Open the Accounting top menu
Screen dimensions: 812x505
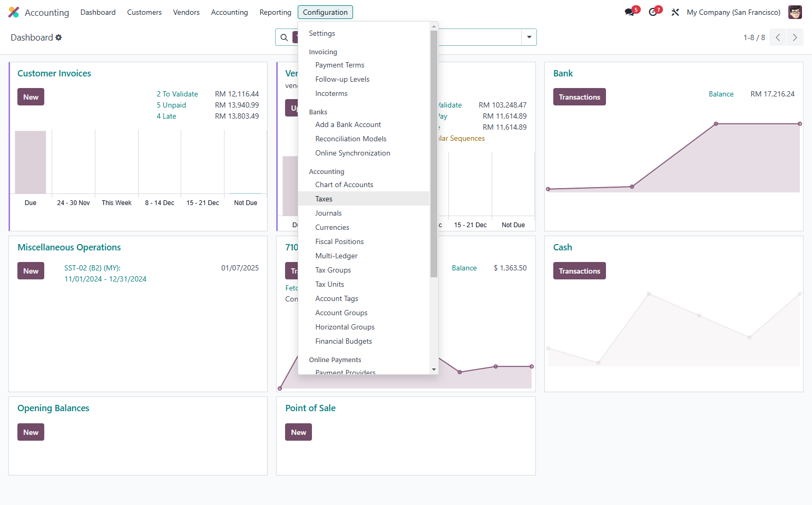(229, 12)
